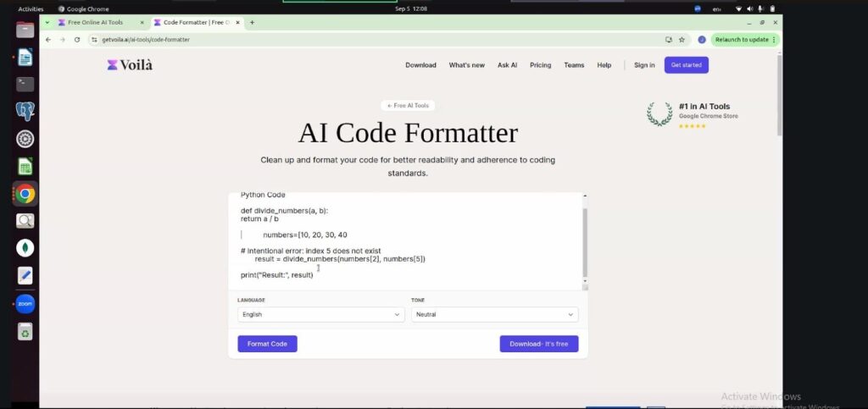Expand the tab search dropdown arrow
The height and width of the screenshot is (409, 868).
47,23
